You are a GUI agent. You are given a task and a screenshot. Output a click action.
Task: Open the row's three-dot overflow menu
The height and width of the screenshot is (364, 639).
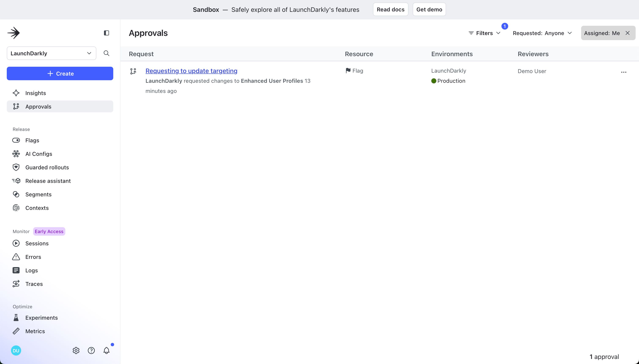624,72
